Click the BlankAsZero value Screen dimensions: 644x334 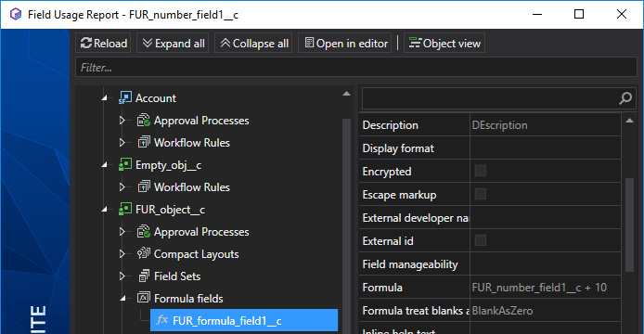502,311
